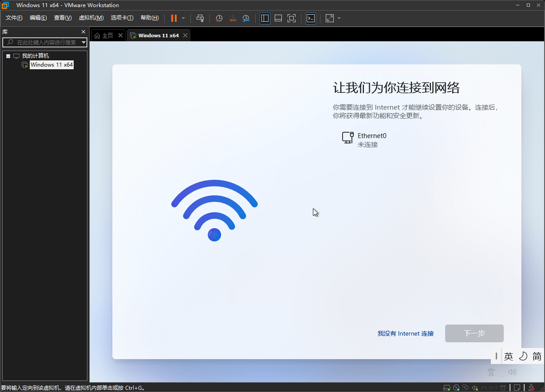Open the accessibility icon in Windows setup
545x392 pixels.
(491, 372)
